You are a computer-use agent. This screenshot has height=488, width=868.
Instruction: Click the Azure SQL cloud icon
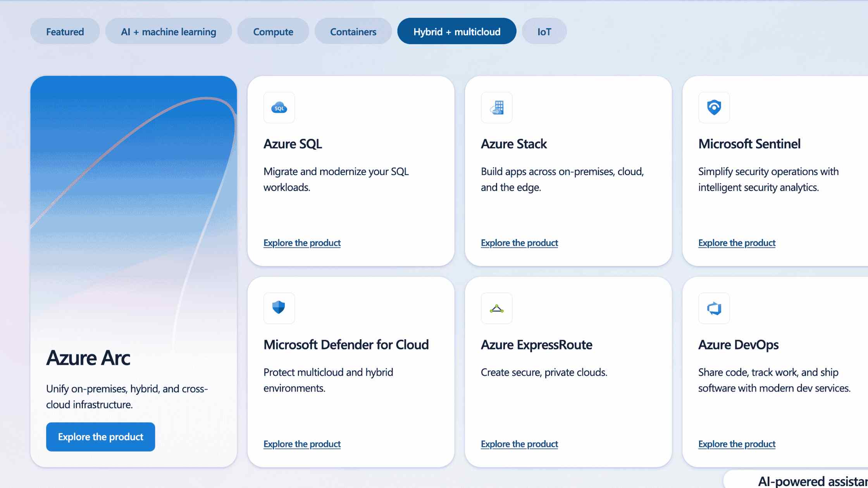coord(279,108)
